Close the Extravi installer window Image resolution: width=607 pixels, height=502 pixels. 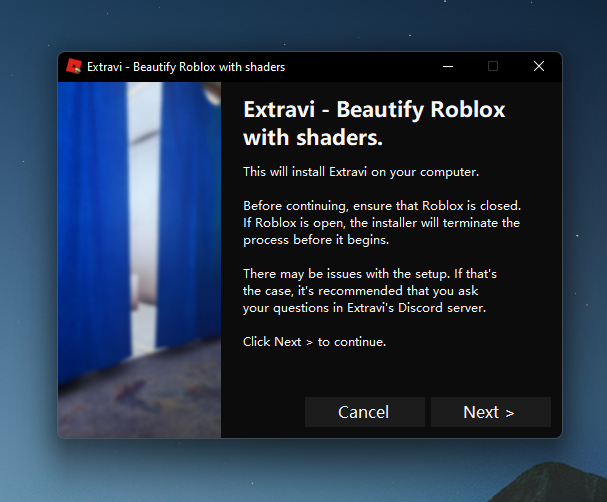coord(539,67)
